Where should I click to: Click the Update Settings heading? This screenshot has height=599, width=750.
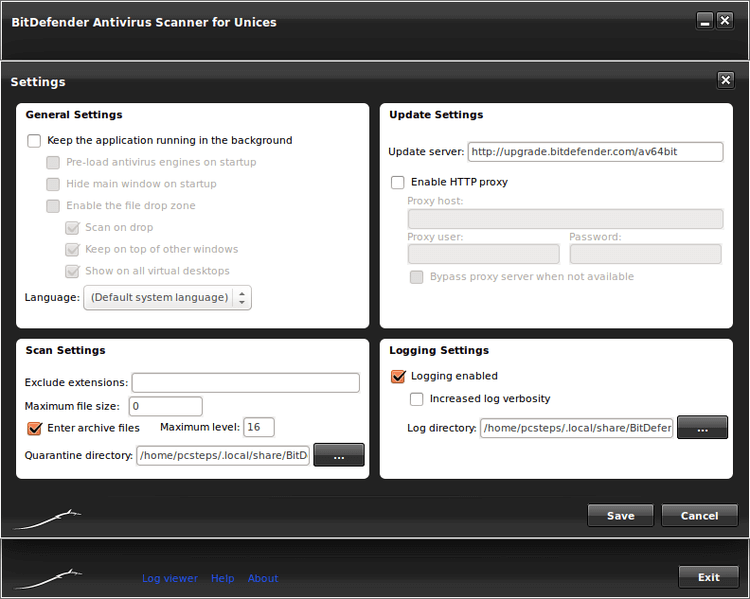[436, 115]
